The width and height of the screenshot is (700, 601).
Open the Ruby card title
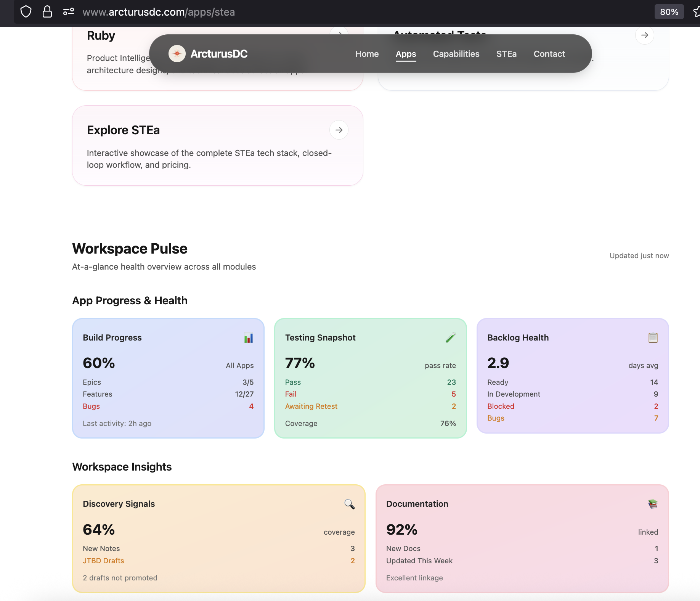(x=101, y=35)
